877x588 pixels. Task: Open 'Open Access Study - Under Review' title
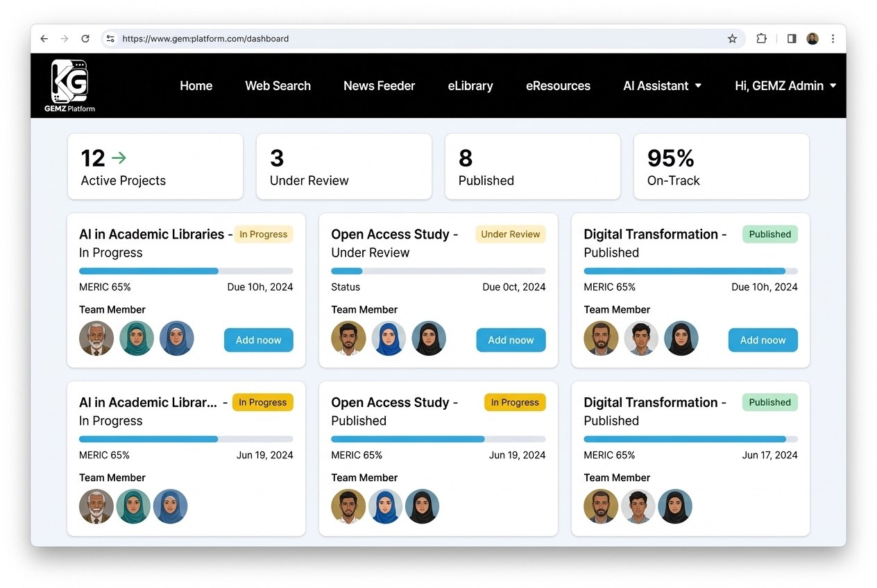(x=395, y=243)
